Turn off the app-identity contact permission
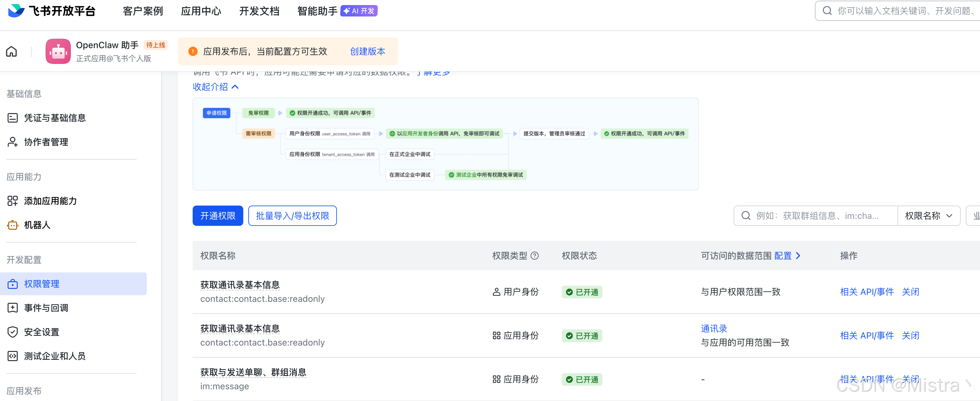The image size is (980, 401). click(x=911, y=335)
